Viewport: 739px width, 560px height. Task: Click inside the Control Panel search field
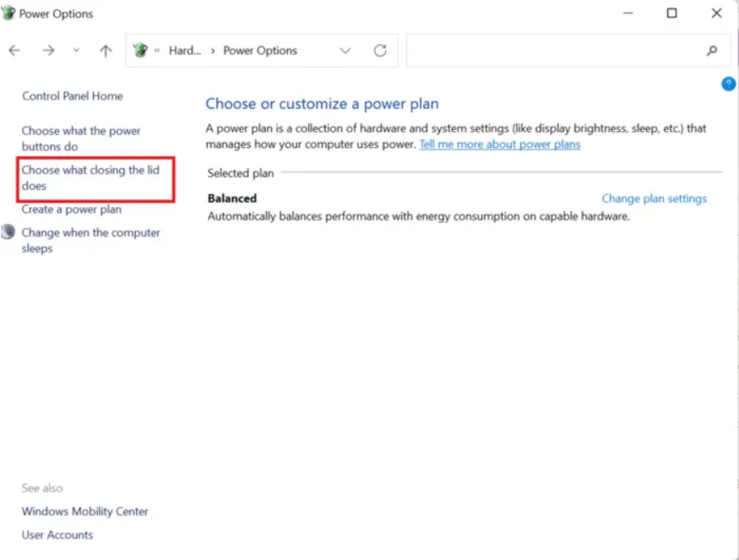click(553, 51)
